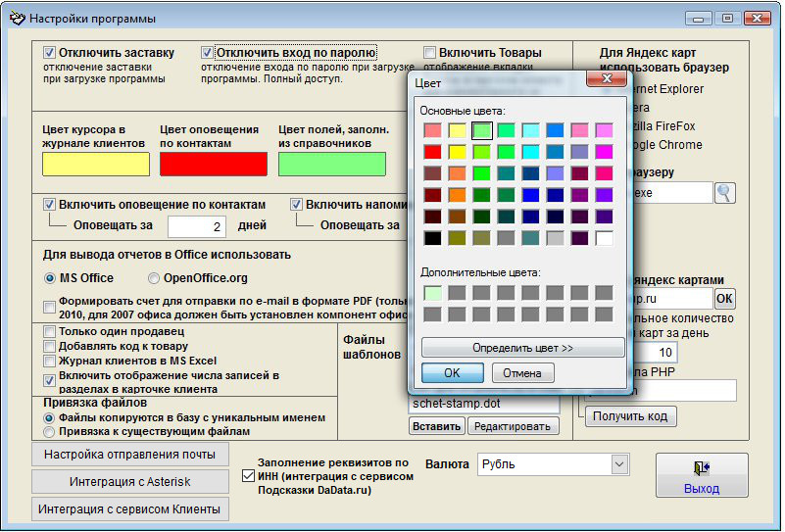785x532 pixels.
Task: Click the Получить код button
Action: click(630, 416)
